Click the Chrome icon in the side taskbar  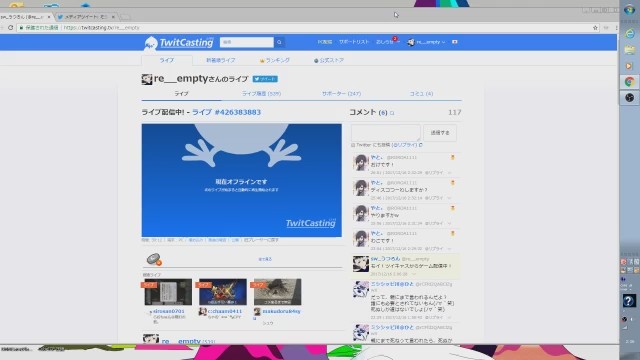(629, 82)
